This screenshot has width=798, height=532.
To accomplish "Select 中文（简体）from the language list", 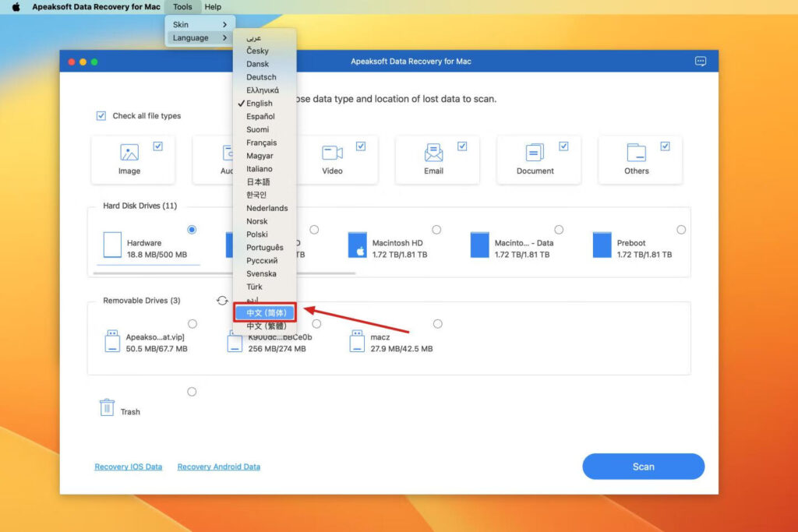I will point(263,312).
